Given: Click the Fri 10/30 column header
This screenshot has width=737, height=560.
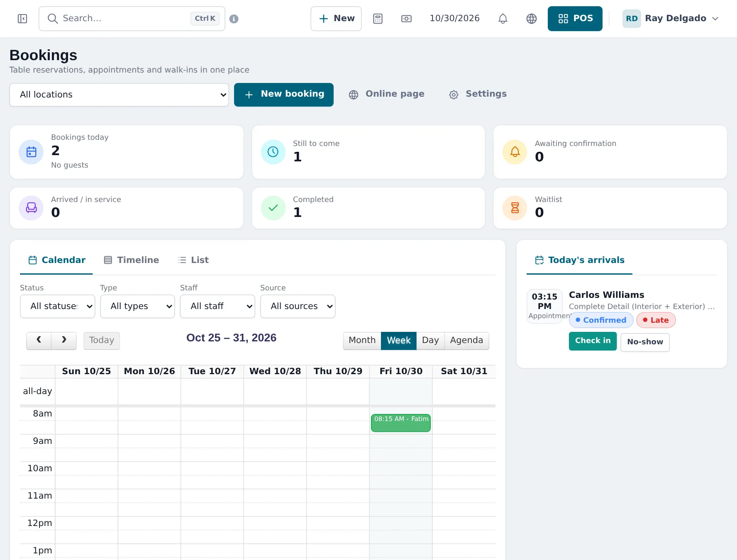Looking at the screenshot, I should click(401, 371).
